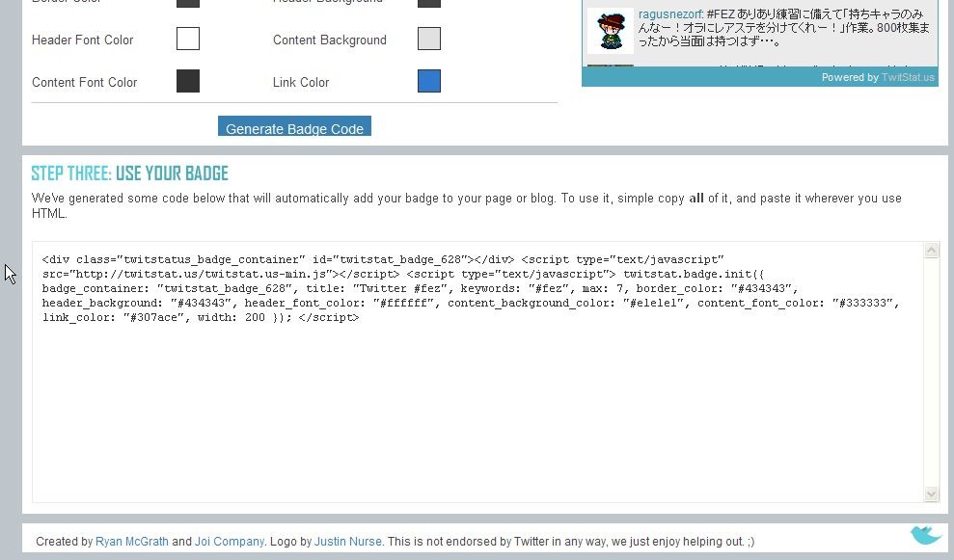Click the #FEZ tweet text in badge preview
This screenshot has width=954, height=560.
(783, 28)
